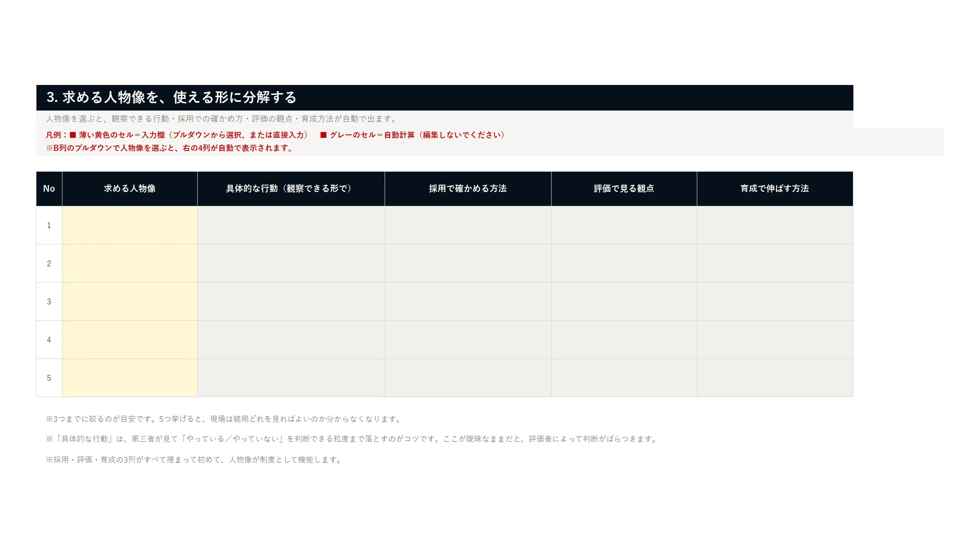Click the 採用で確かめる方法 cell in row 2
Viewport: 980px width, 551px height.
468,263
